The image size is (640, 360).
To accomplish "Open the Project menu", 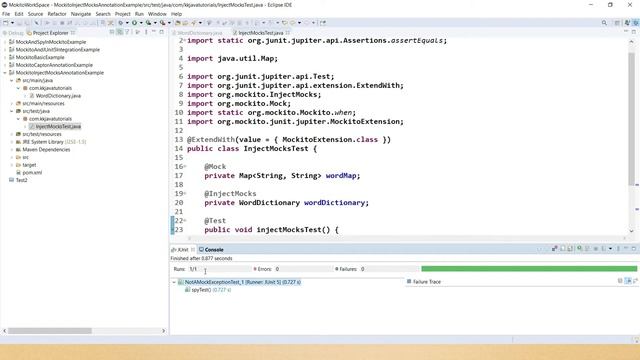I will tap(122, 14).
